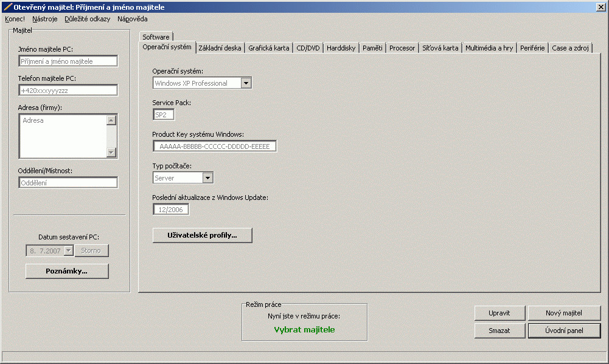Create a Nový majitel
Viewport: 609px width, 364px height.
click(x=564, y=313)
